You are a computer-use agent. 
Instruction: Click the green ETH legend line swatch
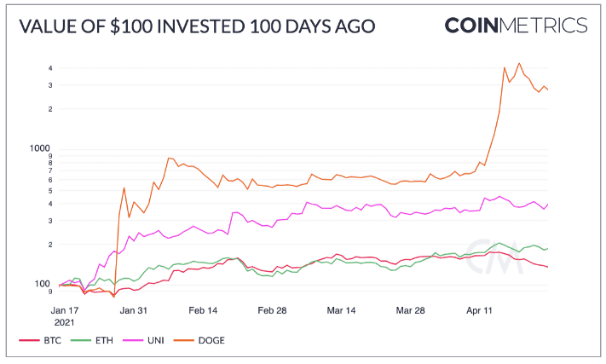pos(81,340)
